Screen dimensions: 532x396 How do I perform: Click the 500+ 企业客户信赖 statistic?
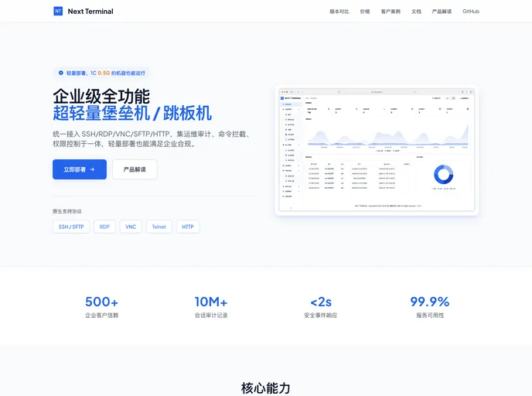[101, 306]
